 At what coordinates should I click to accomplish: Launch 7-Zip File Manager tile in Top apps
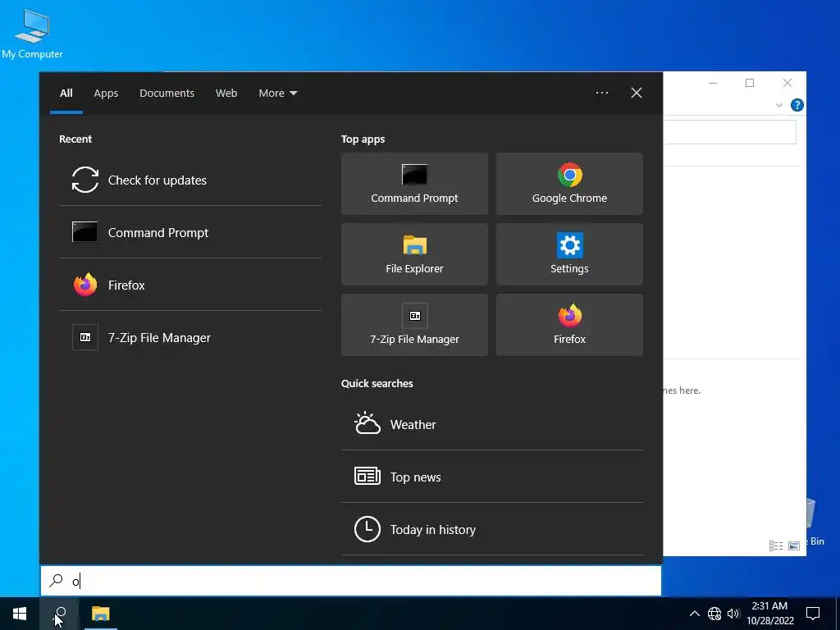point(414,325)
